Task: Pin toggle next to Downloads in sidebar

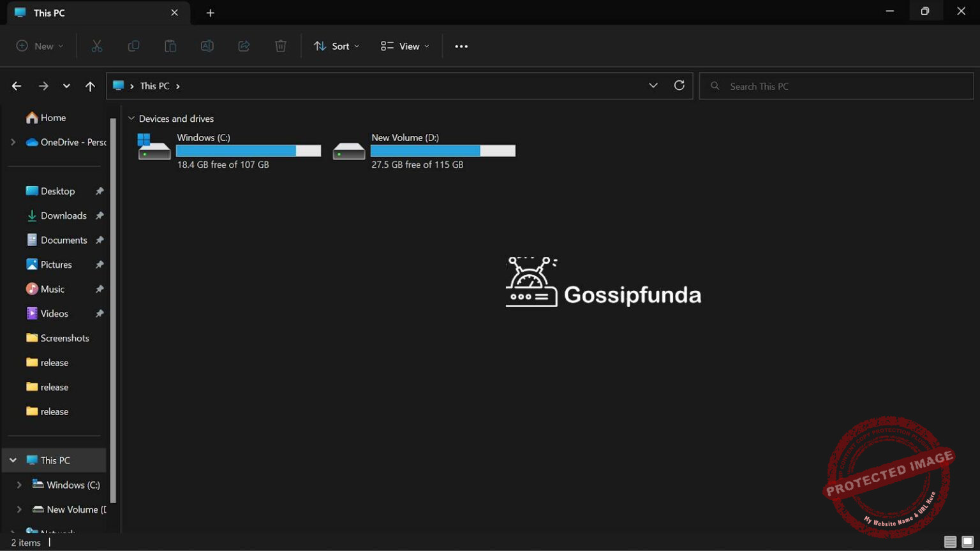Action: (x=100, y=216)
